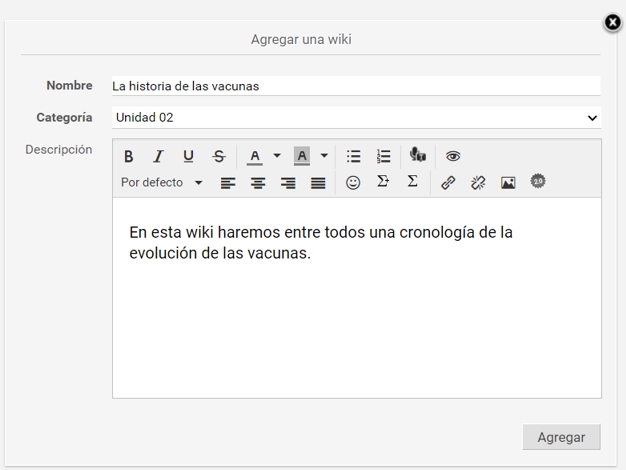
Task: Open the Categoría dropdown 'Unidad 02'
Action: 356,117
